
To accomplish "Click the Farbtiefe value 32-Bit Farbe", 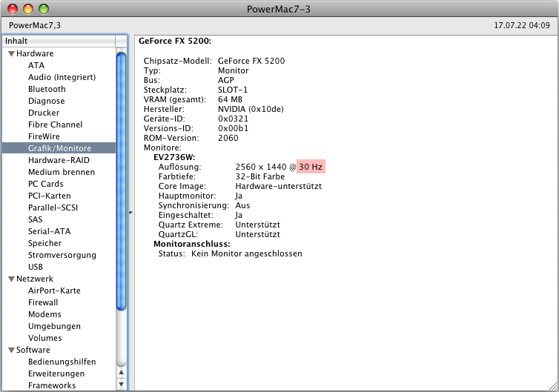I will point(260,176).
